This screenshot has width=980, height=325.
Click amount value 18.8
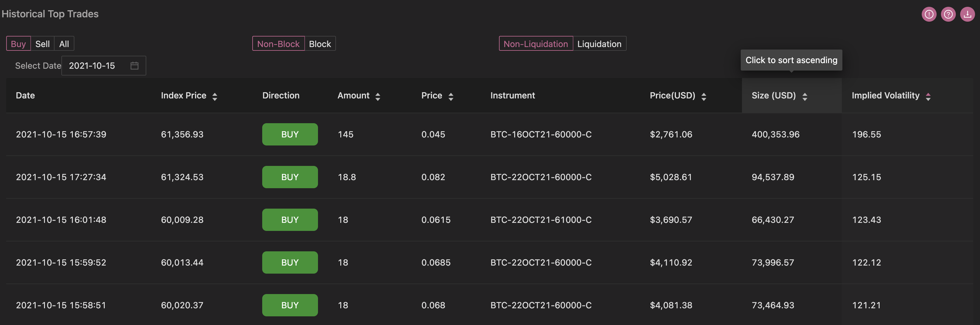347,177
